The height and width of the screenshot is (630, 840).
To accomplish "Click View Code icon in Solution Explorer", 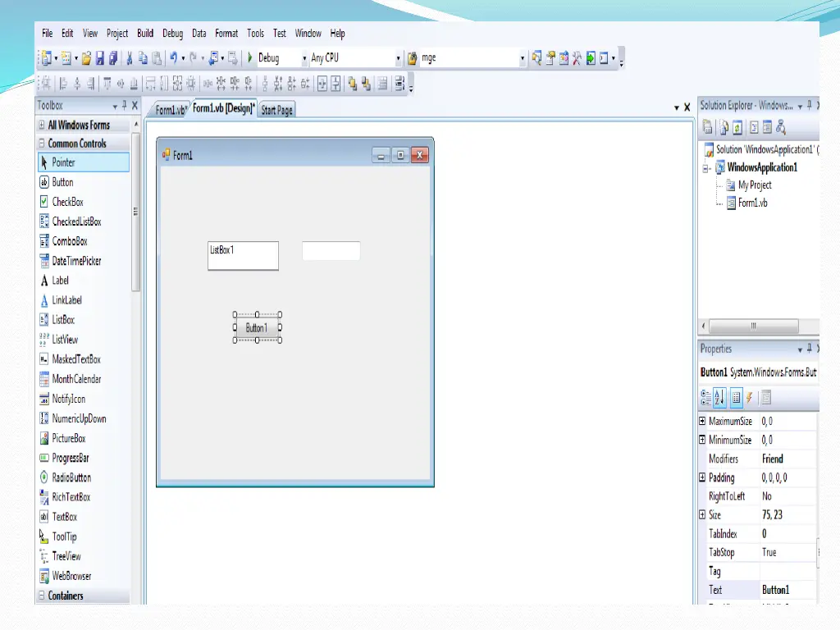I will click(x=754, y=127).
